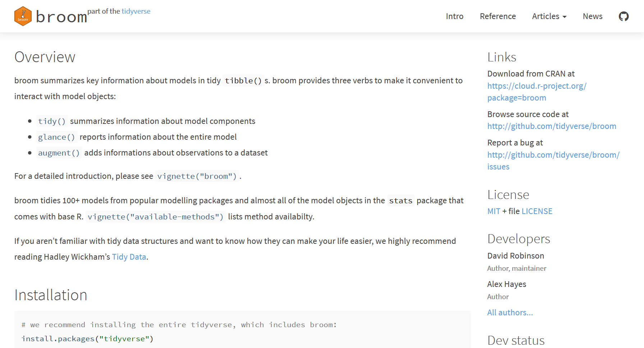
Task: Open the vignette("broom") link
Action: point(197,176)
